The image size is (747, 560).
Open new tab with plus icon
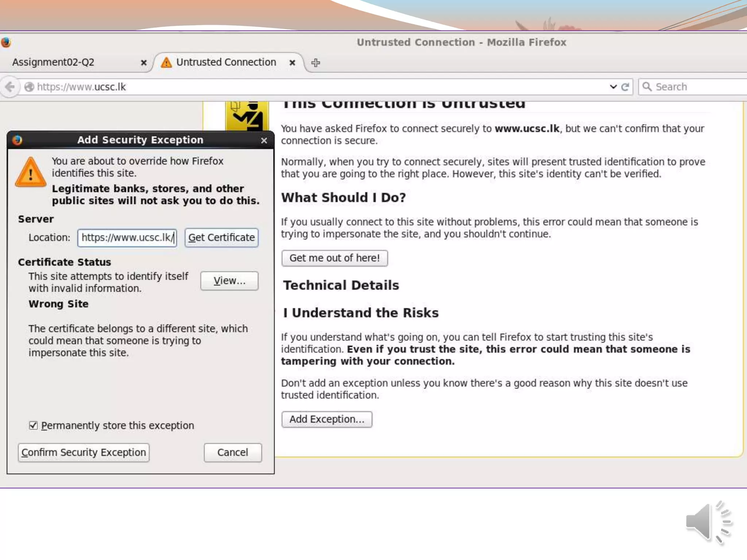316,63
